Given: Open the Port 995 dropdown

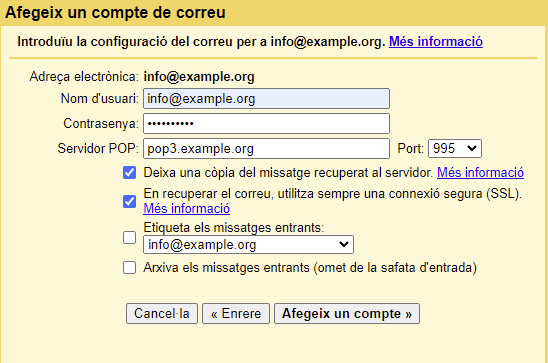Looking at the screenshot, I should tap(455, 148).
